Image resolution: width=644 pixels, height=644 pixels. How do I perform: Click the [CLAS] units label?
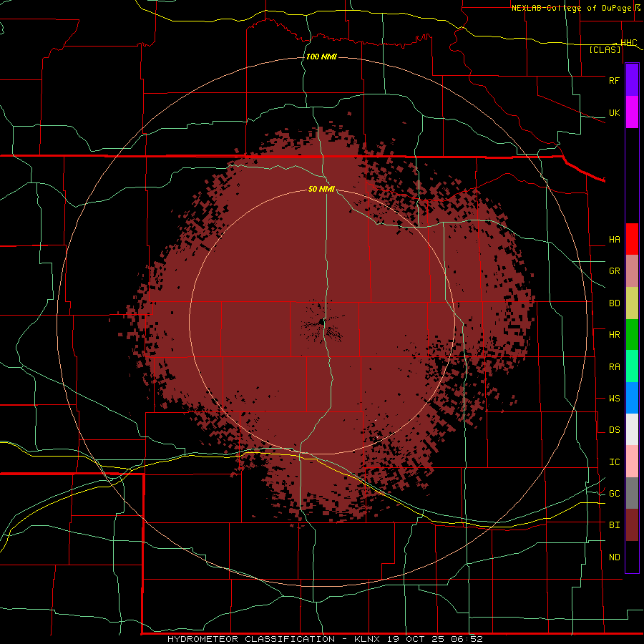[605, 49]
